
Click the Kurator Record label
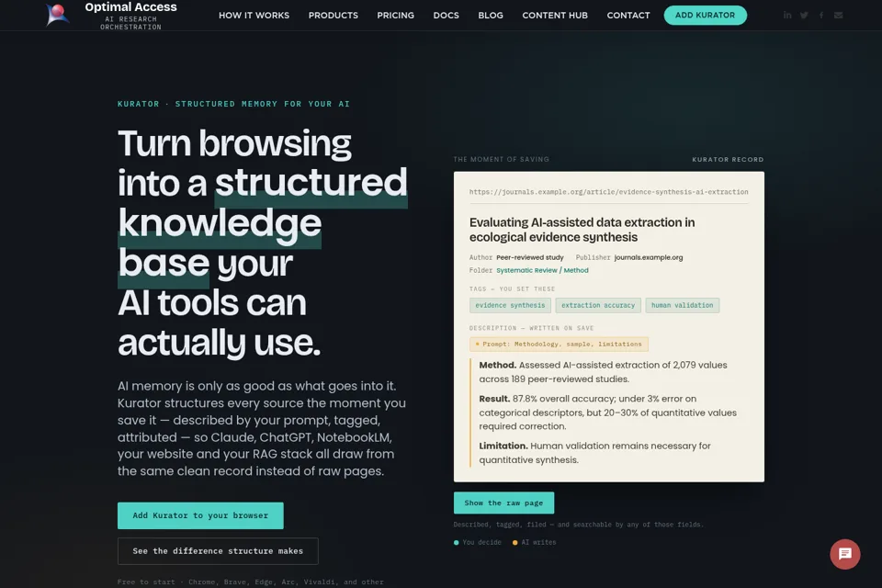[728, 159]
